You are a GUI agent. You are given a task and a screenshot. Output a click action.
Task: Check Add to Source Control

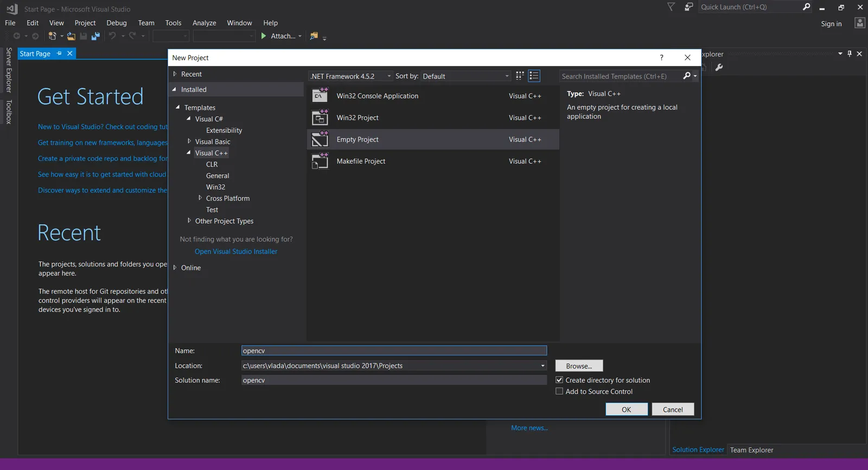tap(559, 391)
